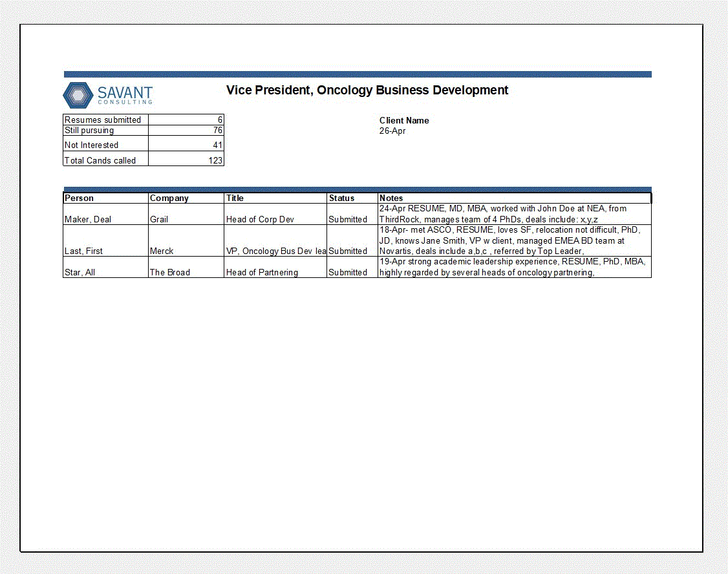
Task: Select the "Notes" column header
Action: [515, 198]
